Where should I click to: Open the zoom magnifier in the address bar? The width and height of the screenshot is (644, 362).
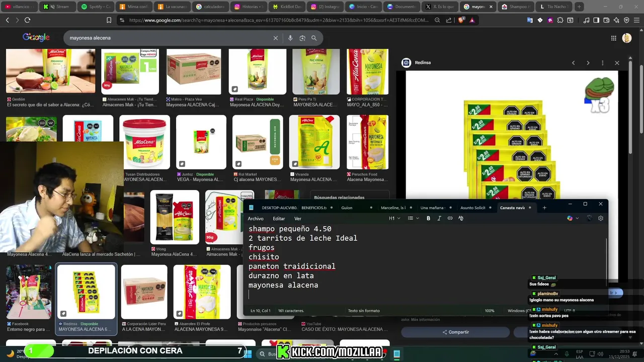437,20
